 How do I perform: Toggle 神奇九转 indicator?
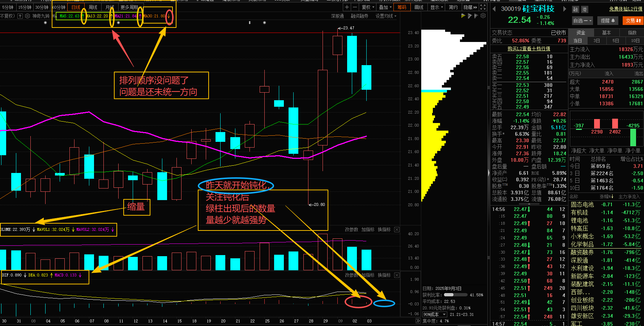41,16
